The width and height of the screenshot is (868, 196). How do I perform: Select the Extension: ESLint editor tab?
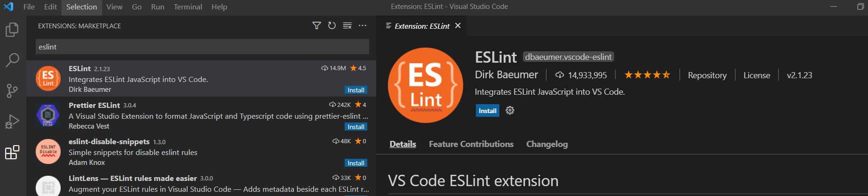click(422, 26)
